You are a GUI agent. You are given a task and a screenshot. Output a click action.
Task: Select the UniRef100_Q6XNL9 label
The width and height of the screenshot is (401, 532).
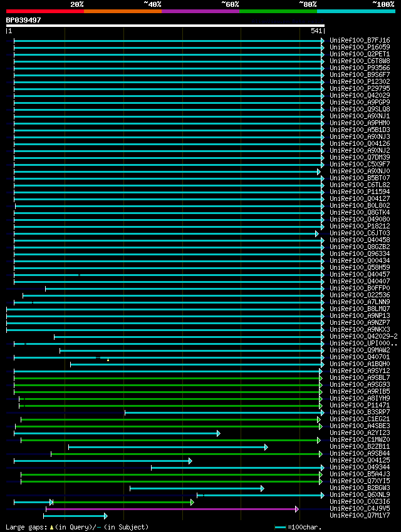point(360,494)
